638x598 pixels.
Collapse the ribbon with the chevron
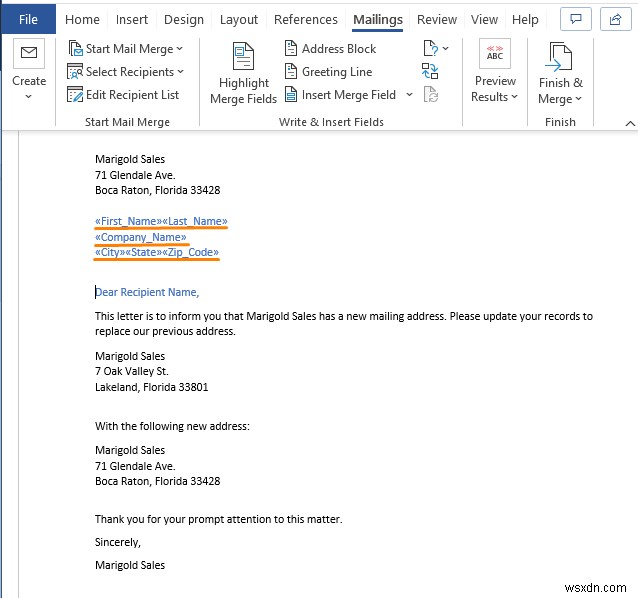pyautogui.click(x=630, y=123)
